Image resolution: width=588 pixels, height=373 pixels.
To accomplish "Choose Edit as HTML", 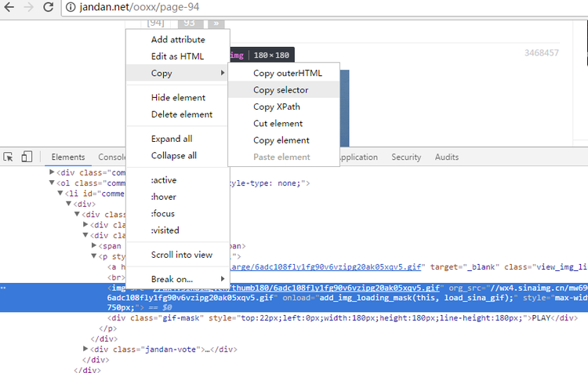I will [178, 56].
